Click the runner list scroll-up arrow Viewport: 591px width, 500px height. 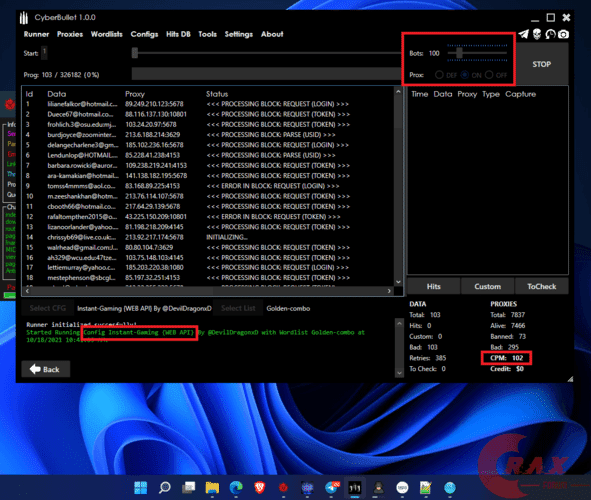point(398,92)
